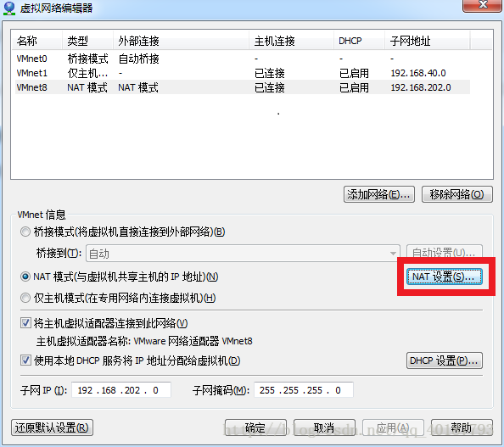This screenshot has height=447, width=504.
Task: Select VMnet1 row in network list
Action: [243, 73]
